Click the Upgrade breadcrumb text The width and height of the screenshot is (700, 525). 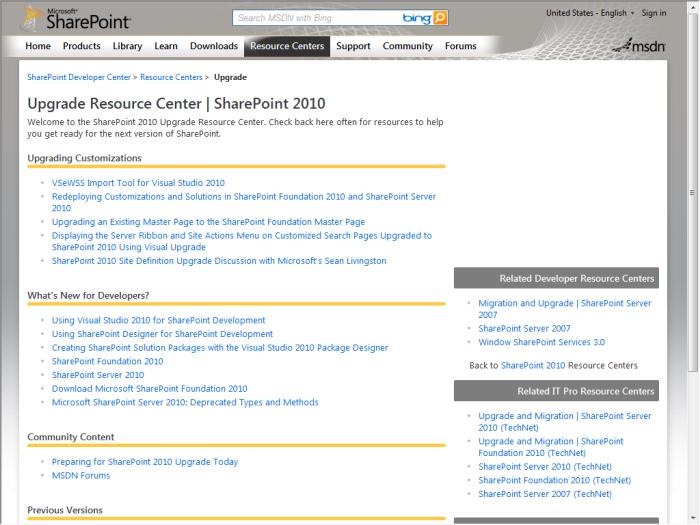(230, 77)
